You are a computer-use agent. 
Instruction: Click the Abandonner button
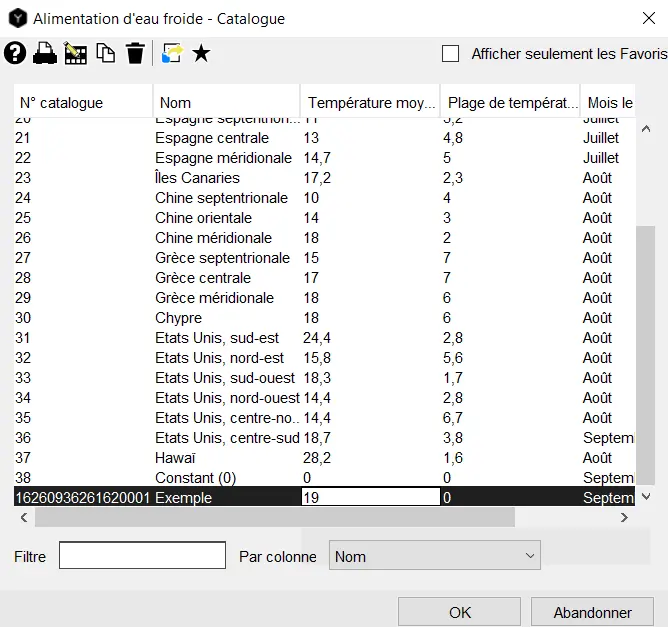tap(592, 613)
